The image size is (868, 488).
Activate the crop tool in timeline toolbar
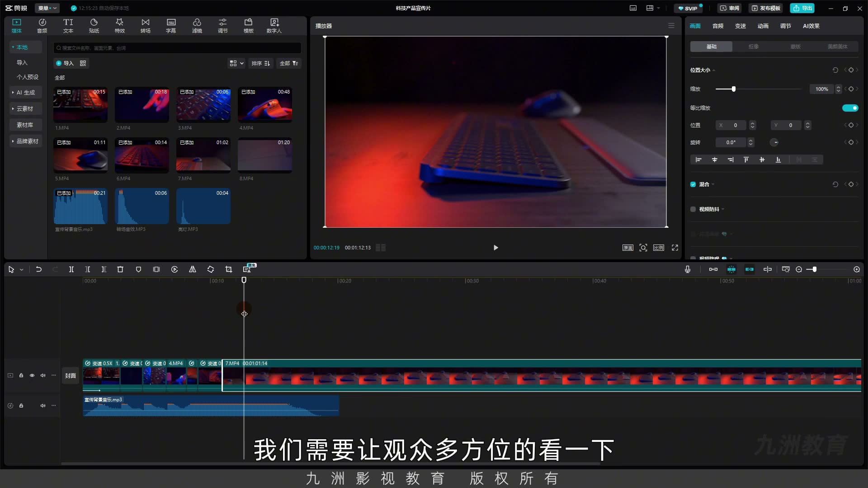[229, 269]
